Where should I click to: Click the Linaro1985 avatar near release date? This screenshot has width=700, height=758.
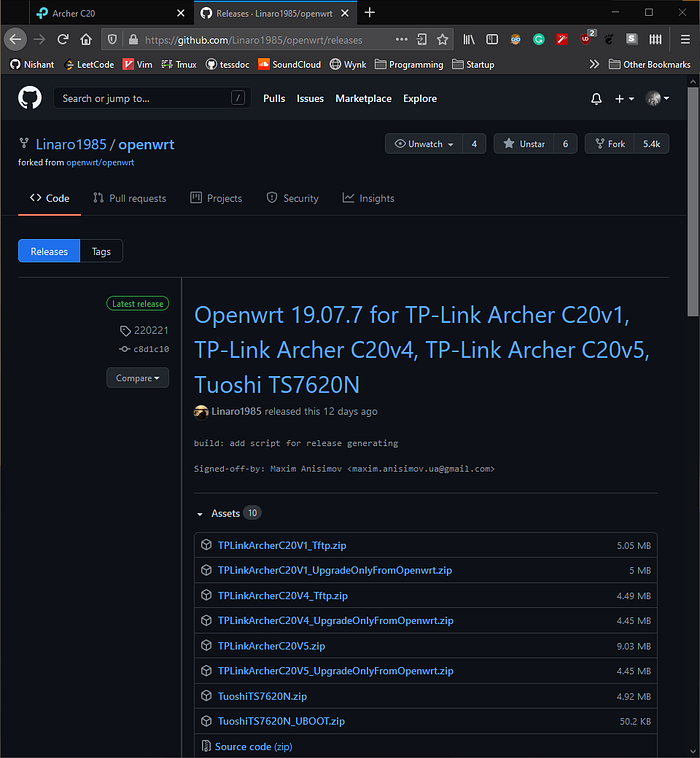tap(201, 412)
